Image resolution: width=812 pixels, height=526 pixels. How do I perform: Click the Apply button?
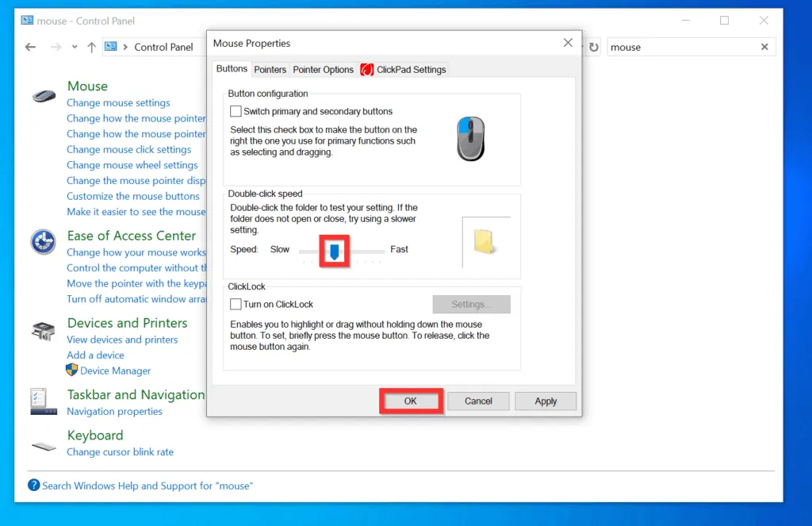546,401
